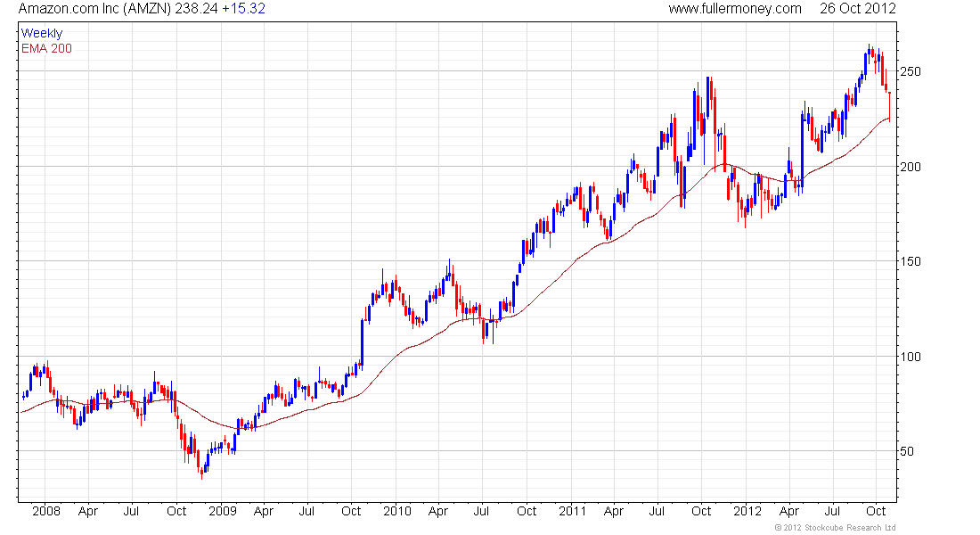Click the 50 price axis label
This screenshot has width=980, height=535.
click(906, 451)
